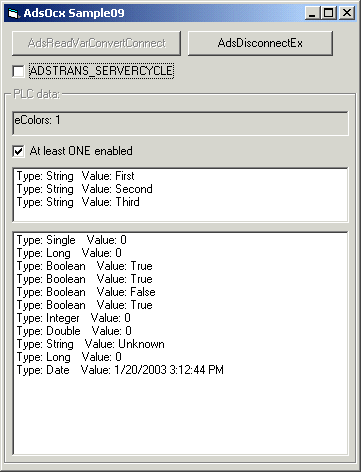Select the Type: Double Value: 0 line

(x=74, y=331)
